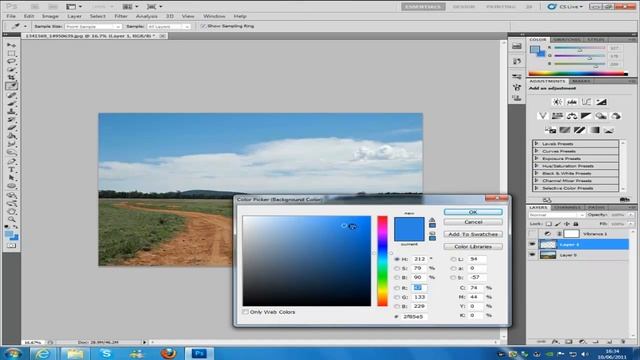Click the vertical hue slider
The height and width of the screenshot is (360, 640).
pos(382,261)
